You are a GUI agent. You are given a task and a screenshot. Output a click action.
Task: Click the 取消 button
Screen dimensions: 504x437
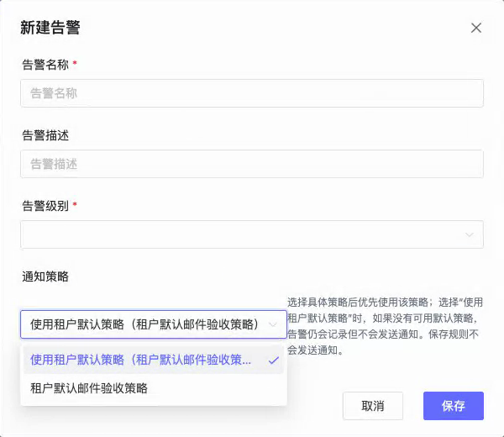pyautogui.click(x=373, y=406)
